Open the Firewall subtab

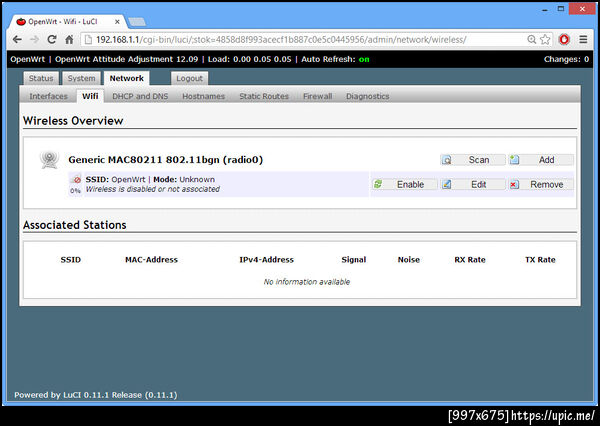318,96
